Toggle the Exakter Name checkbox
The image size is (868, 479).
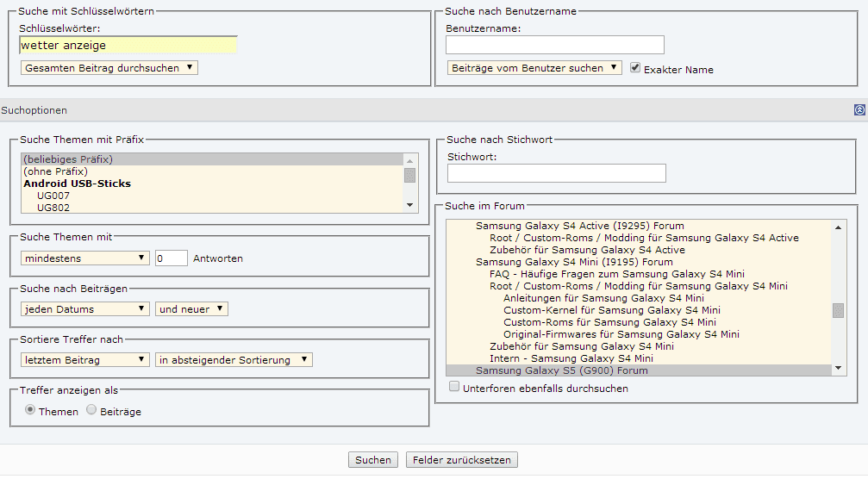coord(635,67)
